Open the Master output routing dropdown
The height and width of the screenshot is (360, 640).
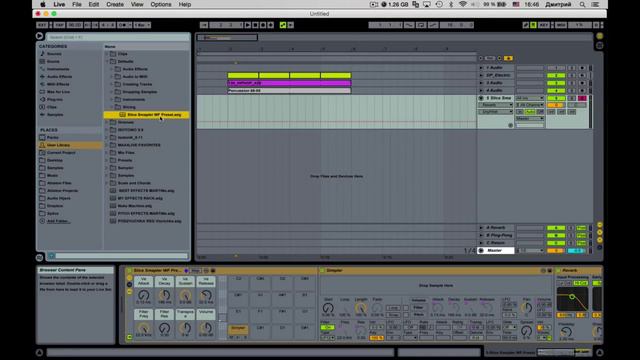pos(529,118)
